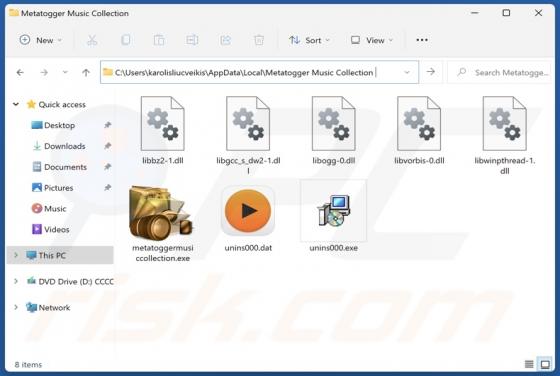The width and height of the screenshot is (560, 376).
Task: Expand the This PC tree node
Action: tap(16, 255)
